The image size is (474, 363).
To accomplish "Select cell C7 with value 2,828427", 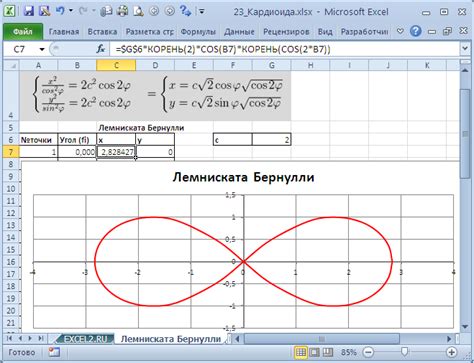I will click(116, 152).
